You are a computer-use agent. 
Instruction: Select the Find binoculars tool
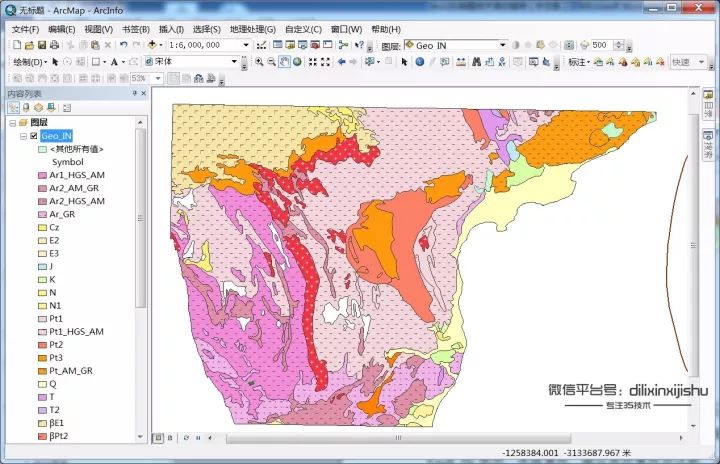pyautogui.click(x=477, y=62)
